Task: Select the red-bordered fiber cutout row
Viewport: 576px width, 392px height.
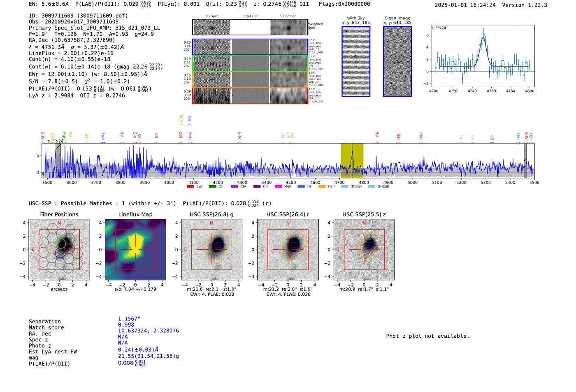Action: click(x=250, y=96)
